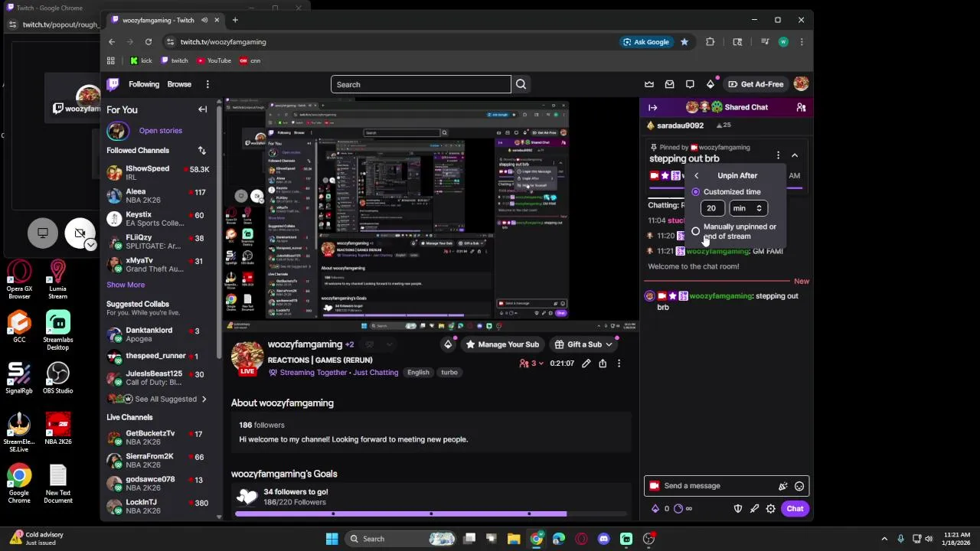Click the magnifier search button
Viewport: 980px width, 551px height.
(521, 84)
